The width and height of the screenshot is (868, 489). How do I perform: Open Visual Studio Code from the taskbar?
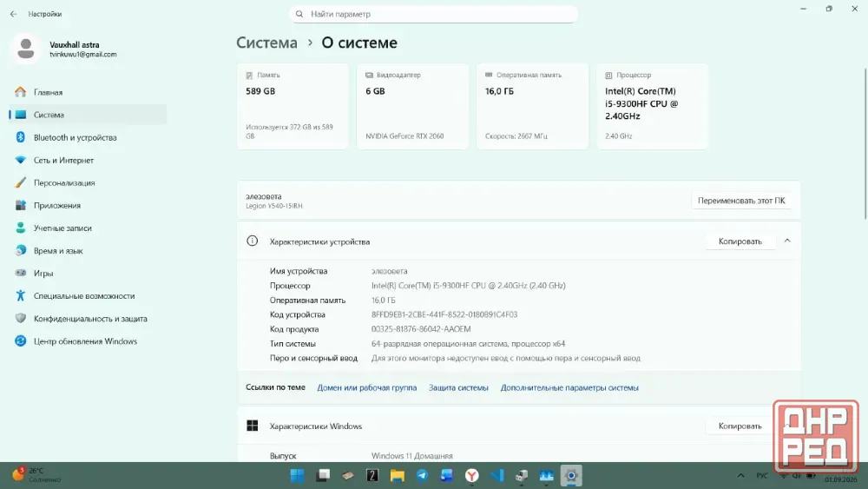tap(496, 476)
